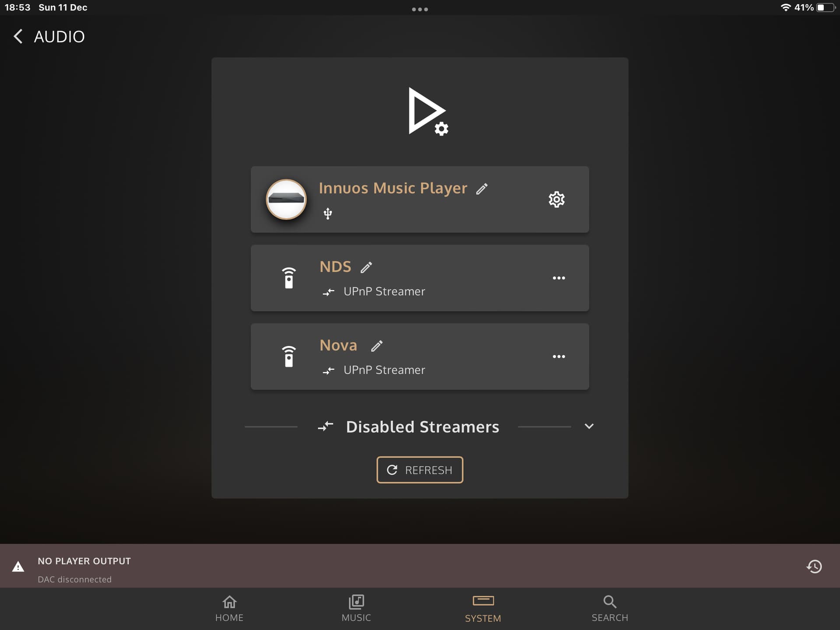Image resolution: width=840 pixels, height=630 pixels.
Task: Click the warning triangle alert icon
Action: (18, 567)
